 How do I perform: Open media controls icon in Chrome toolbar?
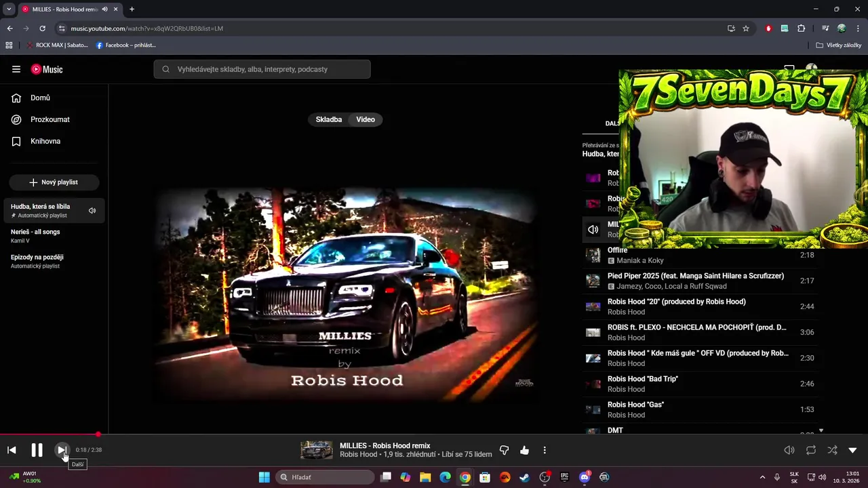(825, 28)
